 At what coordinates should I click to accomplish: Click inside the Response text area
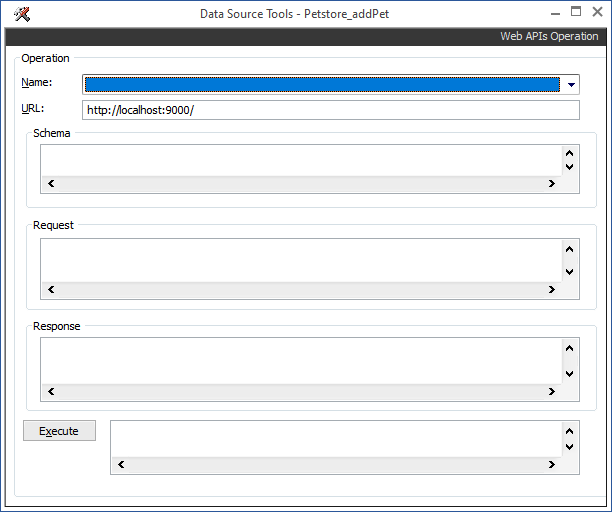(300, 358)
